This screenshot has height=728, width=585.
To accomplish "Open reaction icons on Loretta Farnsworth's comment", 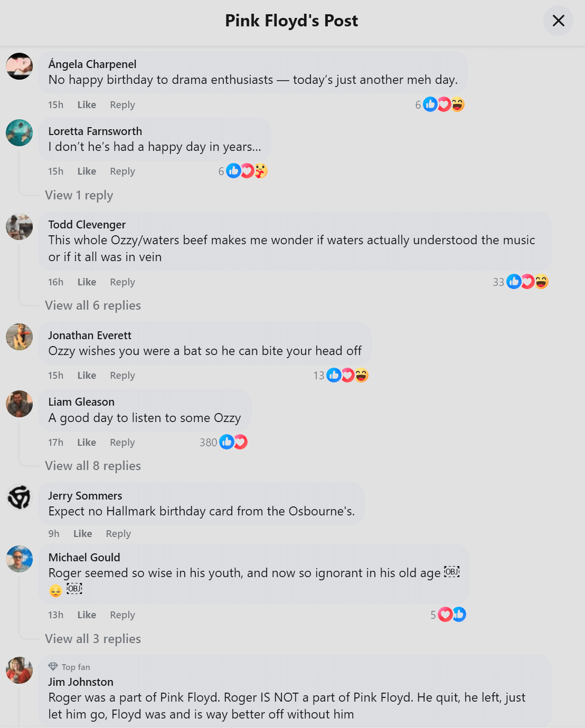I will tap(243, 171).
